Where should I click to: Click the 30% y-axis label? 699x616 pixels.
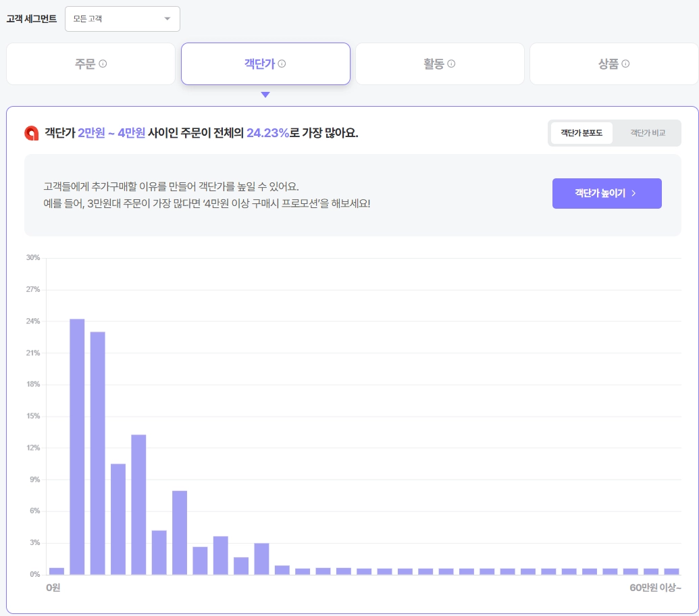click(x=33, y=257)
